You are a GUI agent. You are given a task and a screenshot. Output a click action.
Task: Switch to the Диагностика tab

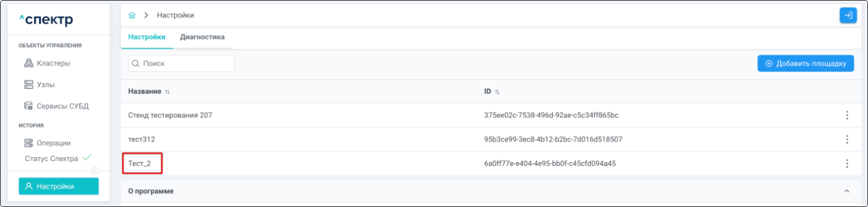(x=202, y=37)
